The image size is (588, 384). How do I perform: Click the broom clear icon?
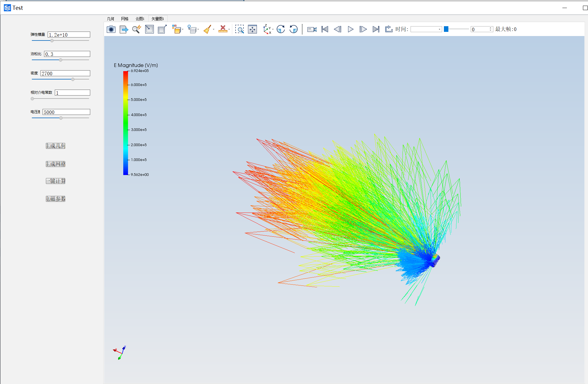pos(208,29)
